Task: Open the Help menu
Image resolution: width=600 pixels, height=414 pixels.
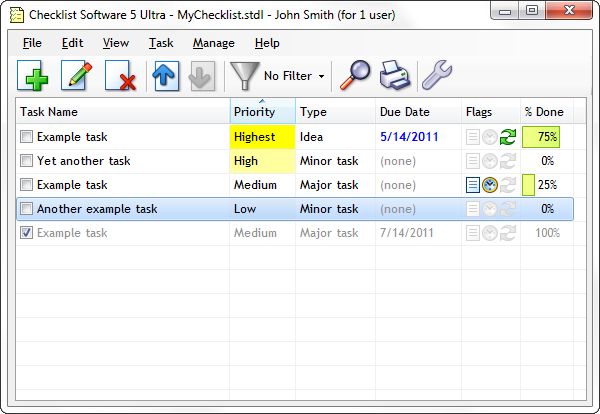Action: [x=267, y=43]
